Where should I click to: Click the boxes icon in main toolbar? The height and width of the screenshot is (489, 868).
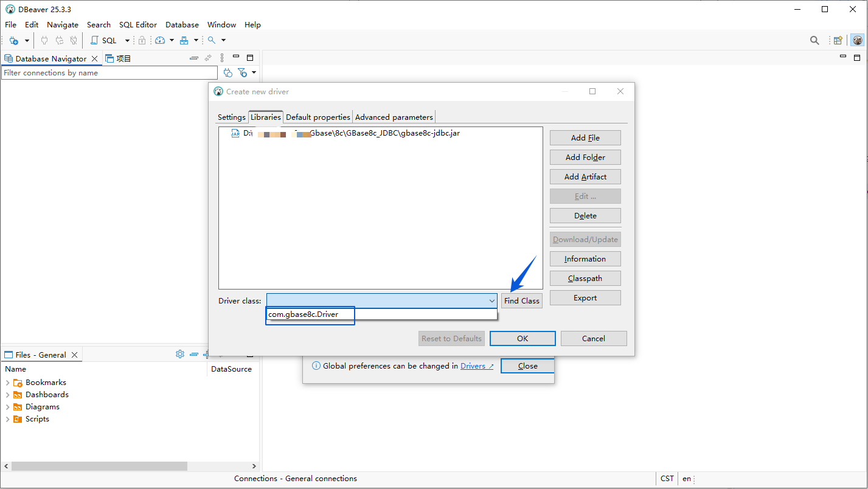(x=184, y=40)
